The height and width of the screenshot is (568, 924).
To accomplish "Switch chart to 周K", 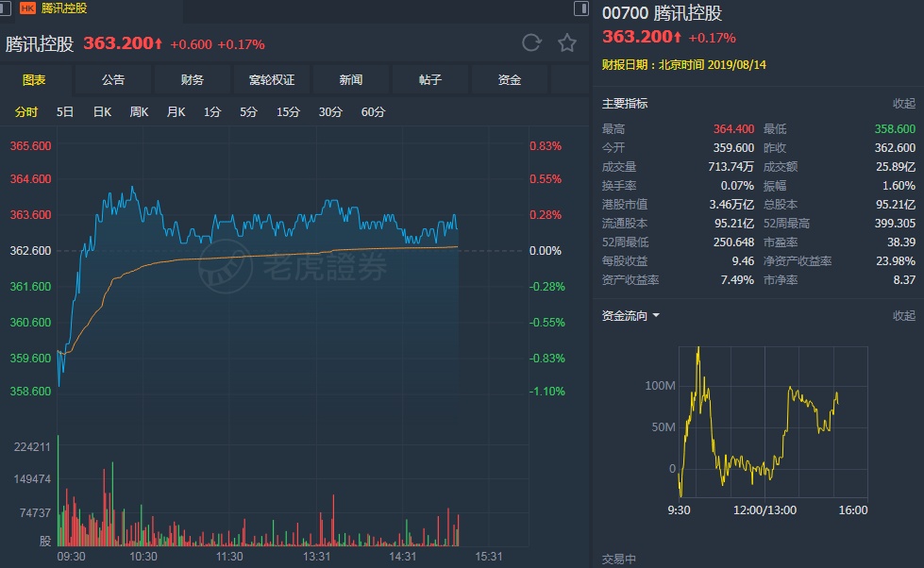I will point(139,112).
